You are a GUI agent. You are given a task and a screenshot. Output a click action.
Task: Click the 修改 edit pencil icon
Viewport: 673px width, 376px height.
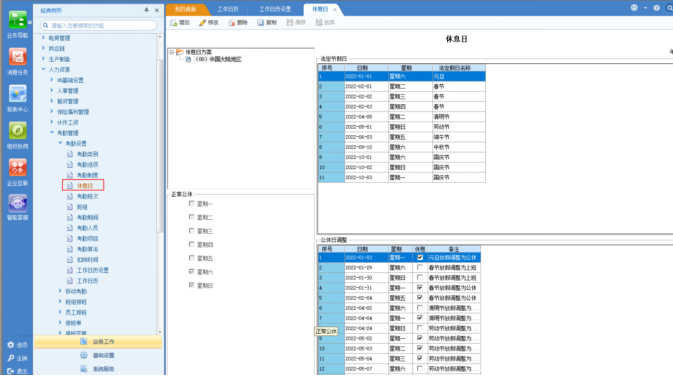tap(202, 22)
